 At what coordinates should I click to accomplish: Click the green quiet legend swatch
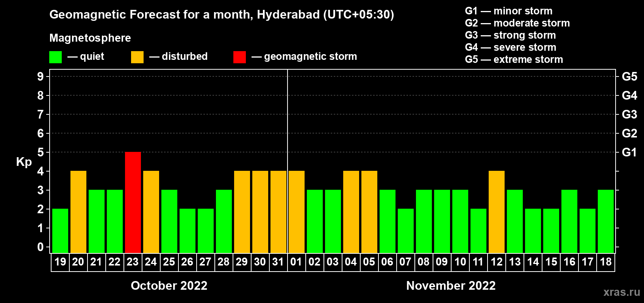[x=55, y=57]
